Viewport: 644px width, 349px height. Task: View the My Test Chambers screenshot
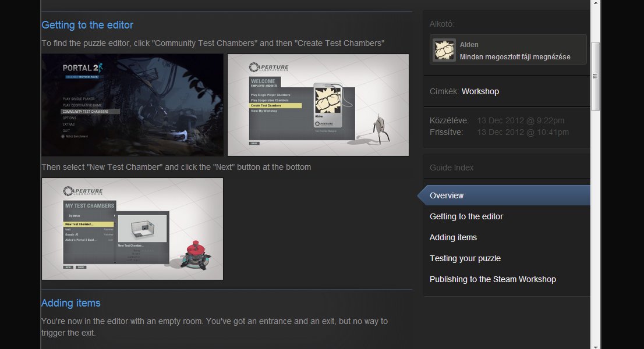click(132, 229)
